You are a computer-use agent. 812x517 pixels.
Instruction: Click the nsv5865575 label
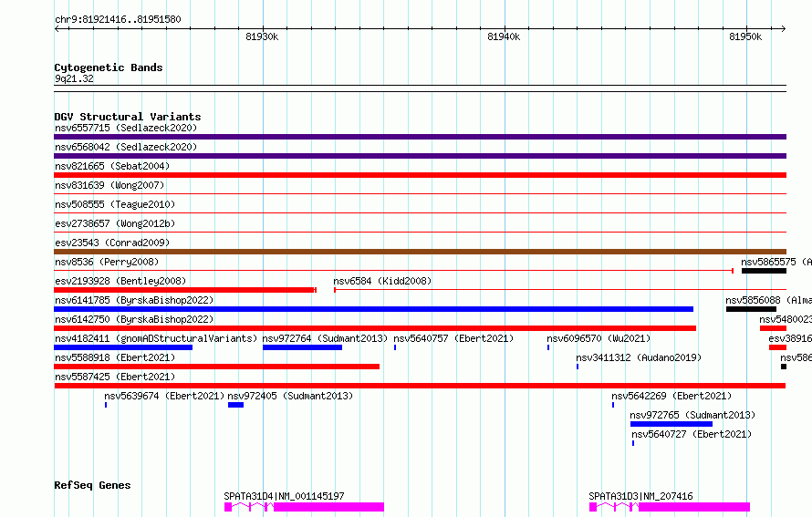[768, 262]
